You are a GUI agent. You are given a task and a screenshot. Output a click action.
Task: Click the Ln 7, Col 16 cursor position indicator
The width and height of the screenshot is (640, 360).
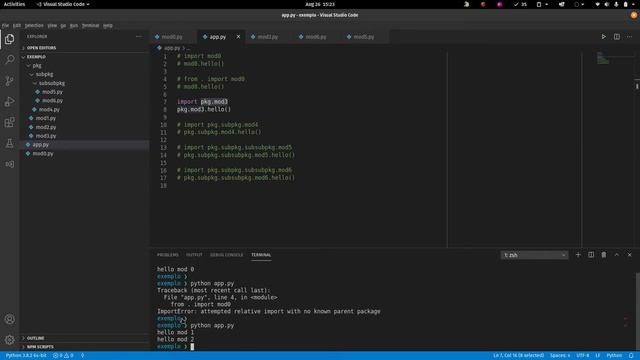coord(518,356)
